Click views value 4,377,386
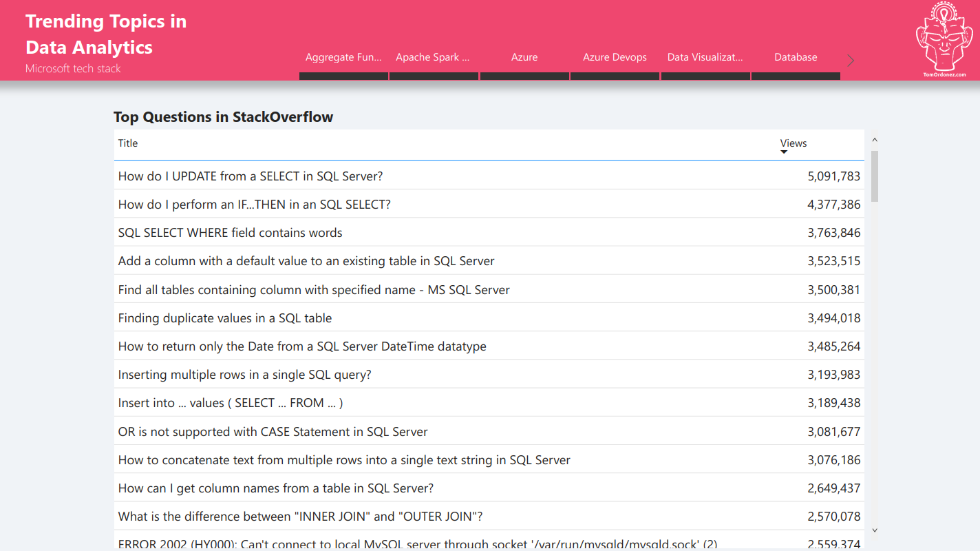980x551 pixels. 834,204
